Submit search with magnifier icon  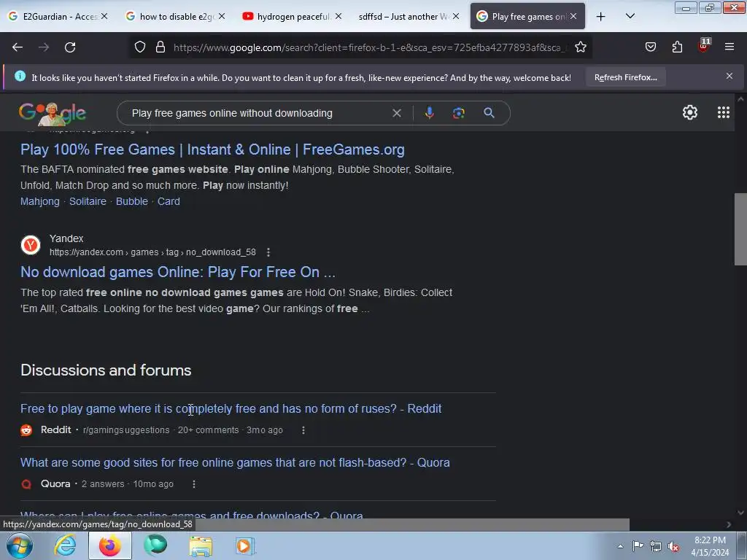(489, 113)
